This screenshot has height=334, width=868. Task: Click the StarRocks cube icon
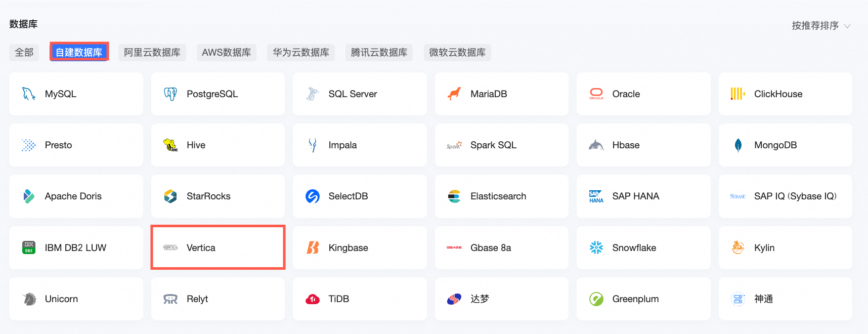tap(170, 196)
